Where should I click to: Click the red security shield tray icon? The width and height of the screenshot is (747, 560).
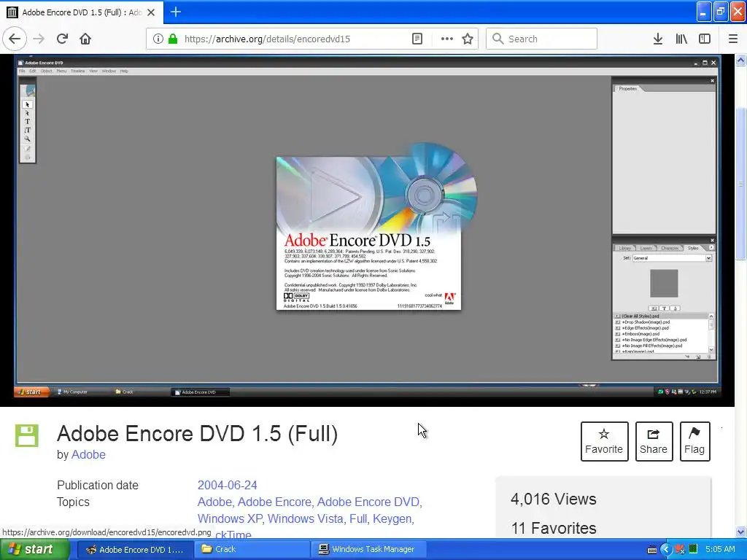[680, 550]
